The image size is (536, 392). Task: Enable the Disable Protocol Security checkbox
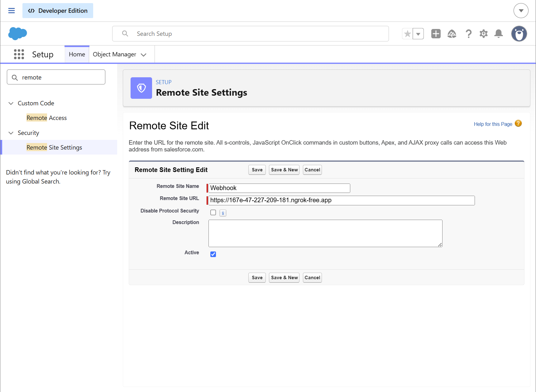tap(213, 213)
